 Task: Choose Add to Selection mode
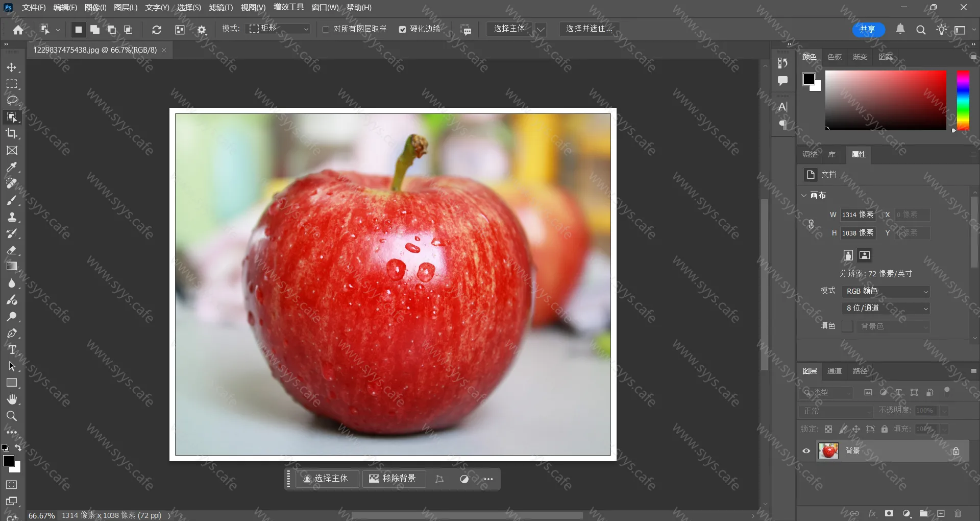pos(95,30)
